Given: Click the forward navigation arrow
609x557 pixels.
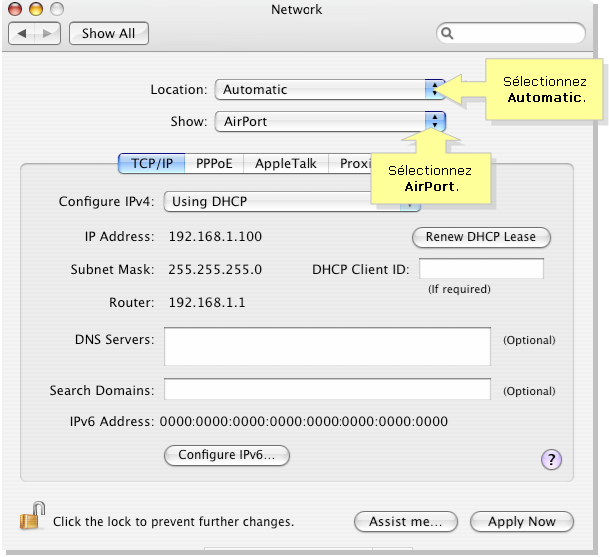Looking at the screenshot, I should (x=47, y=33).
